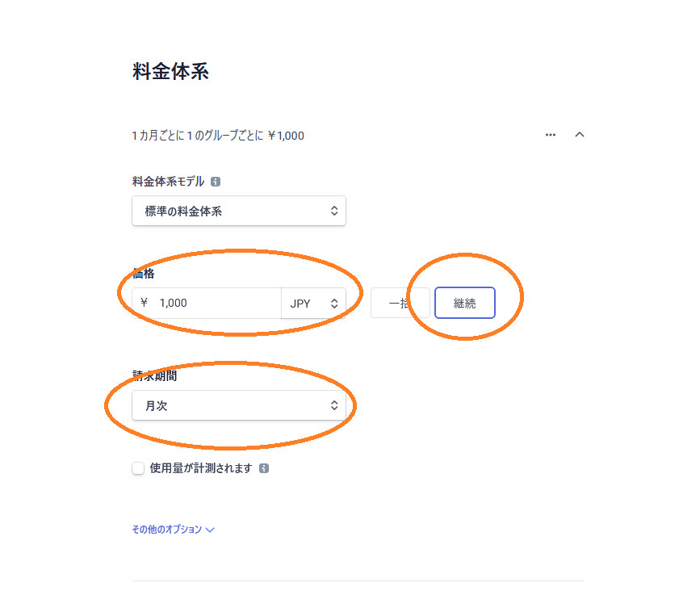Click the 1,000 price amount field
The width and height of the screenshot is (683, 616).
207,304
